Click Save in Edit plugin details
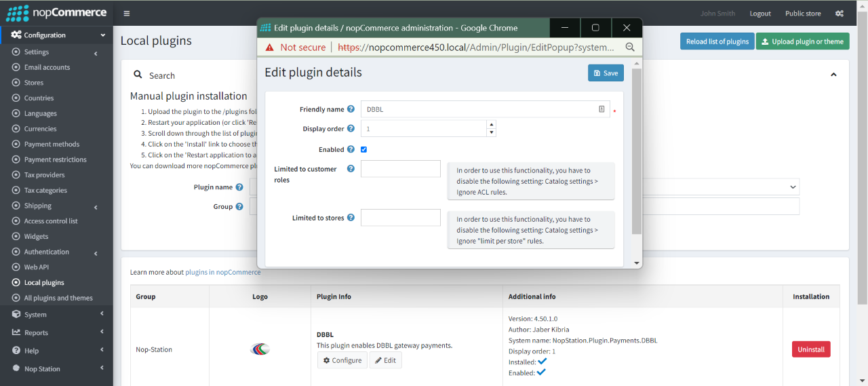 [x=606, y=73]
